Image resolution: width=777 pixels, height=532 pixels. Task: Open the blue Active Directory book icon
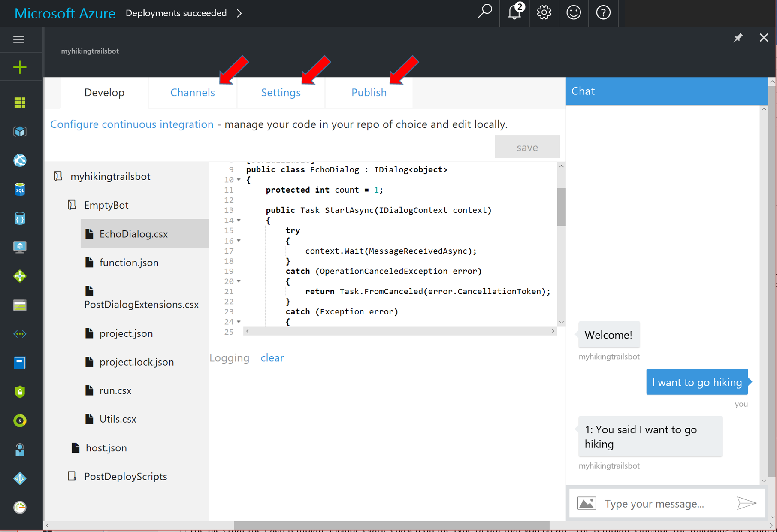tap(20, 363)
